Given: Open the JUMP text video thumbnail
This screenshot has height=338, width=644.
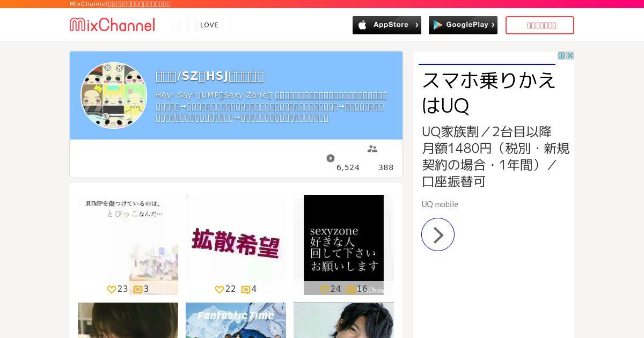Looking at the screenshot, I should tap(128, 245).
